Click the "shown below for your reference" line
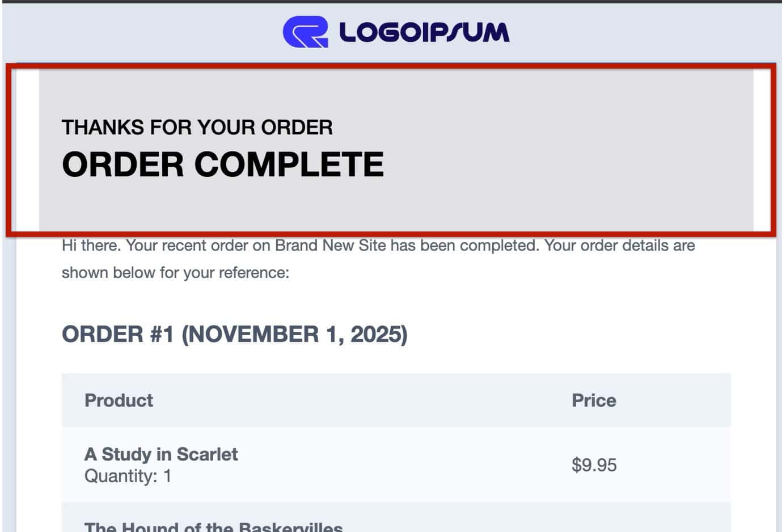 [x=175, y=273]
